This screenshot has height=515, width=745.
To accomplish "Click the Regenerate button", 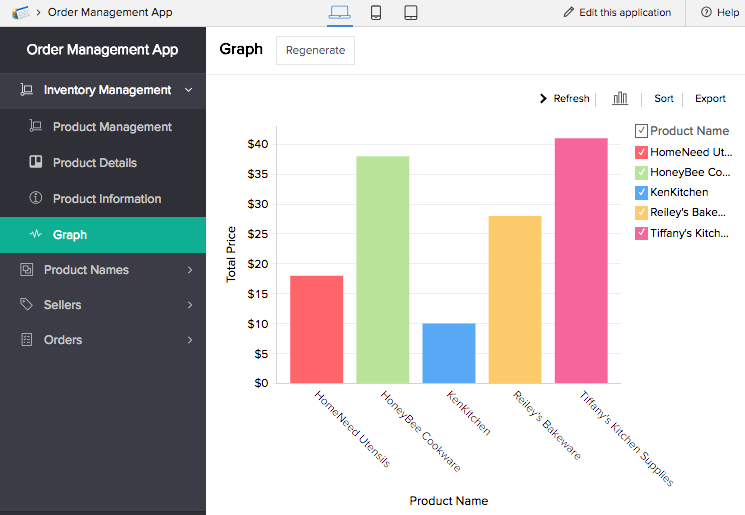I will click(315, 50).
